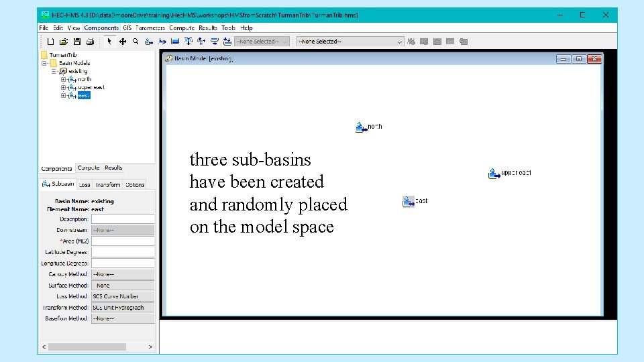Screen dimensions: 644x362
Task: Open the Canopy Method dropdown
Action: 123,274
